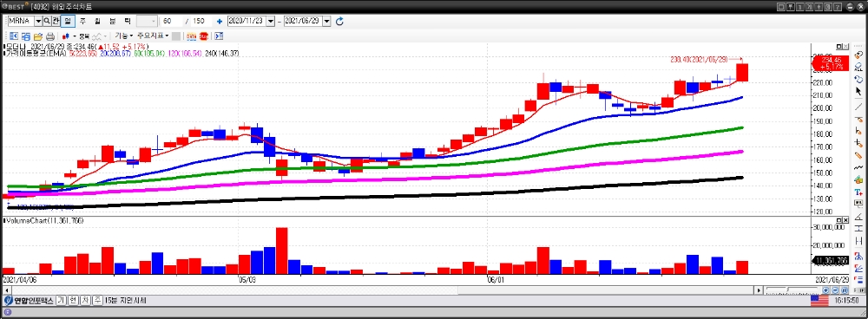The width and height of the screenshot is (868, 319).
Task: Click the refresh chart icon beside the end date
Action: click(x=340, y=21)
